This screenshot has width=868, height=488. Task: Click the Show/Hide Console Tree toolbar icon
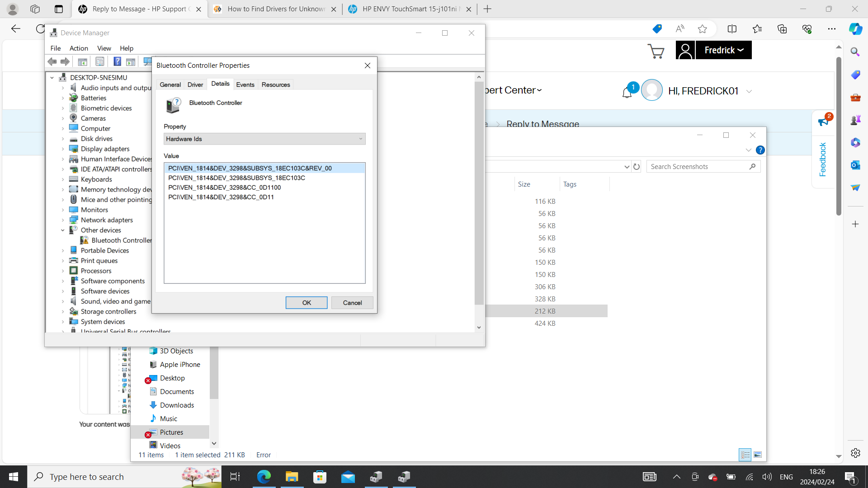pos(83,61)
